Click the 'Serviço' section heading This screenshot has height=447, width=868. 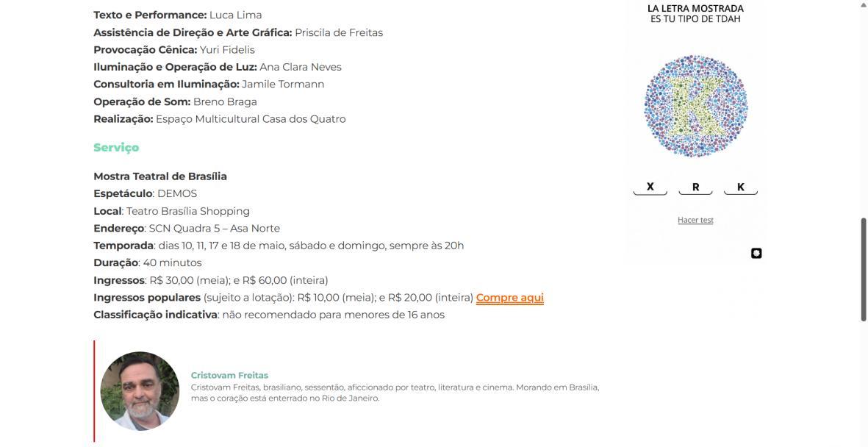coord(116,147)
